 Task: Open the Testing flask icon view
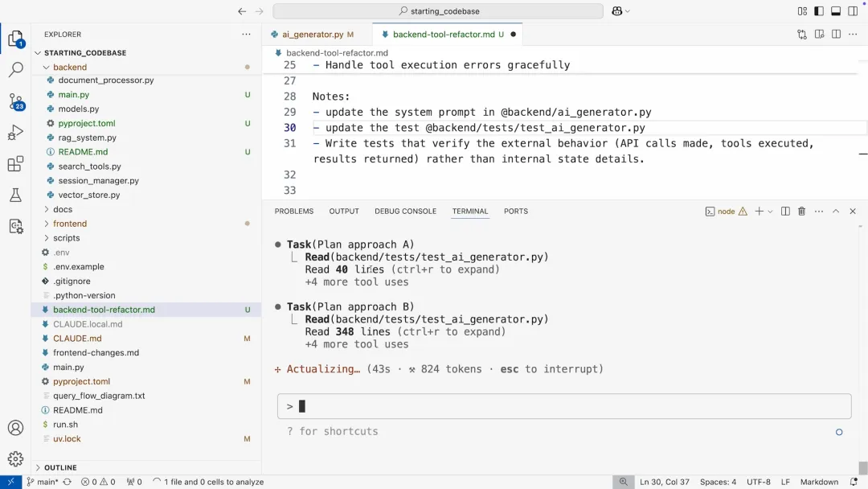[x=15, y=195]
